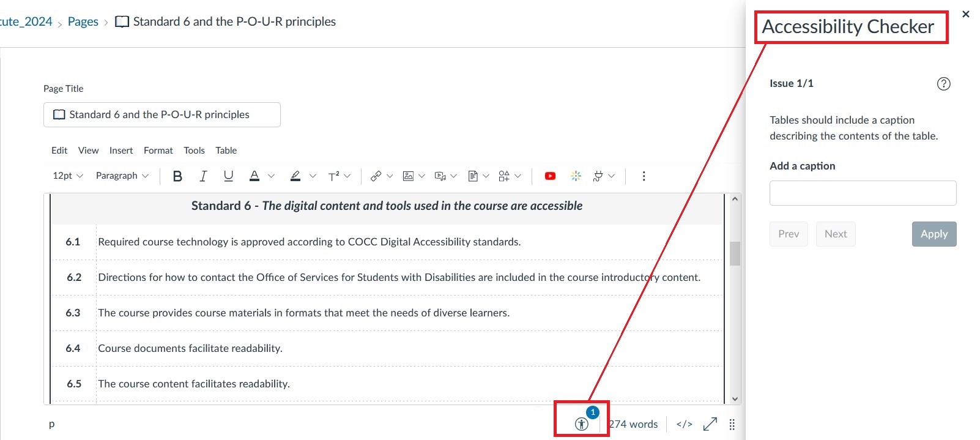Click the Prev issue button
Viewport: 980px width, 440px height.
tap(789, 234)
